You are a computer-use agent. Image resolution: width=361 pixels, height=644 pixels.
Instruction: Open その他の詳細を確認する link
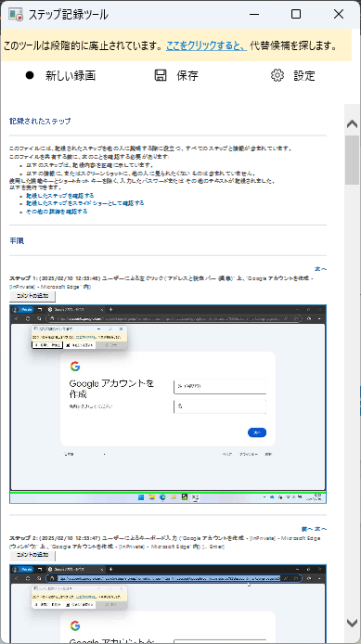click(57, 212)
